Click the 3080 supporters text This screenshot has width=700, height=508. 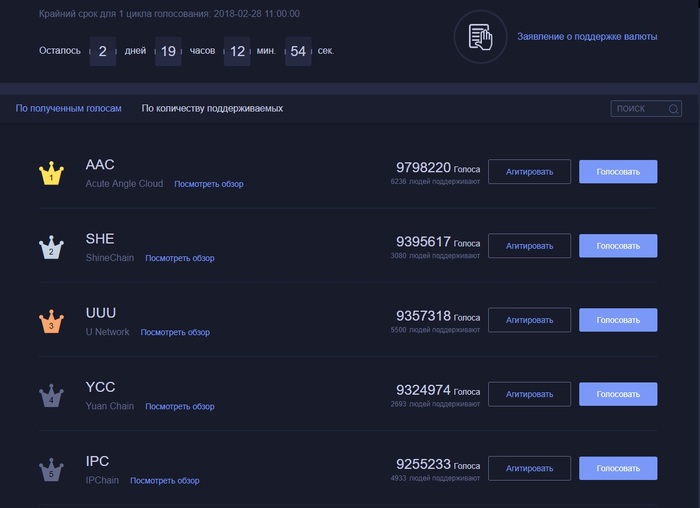(x=435, y=255)
